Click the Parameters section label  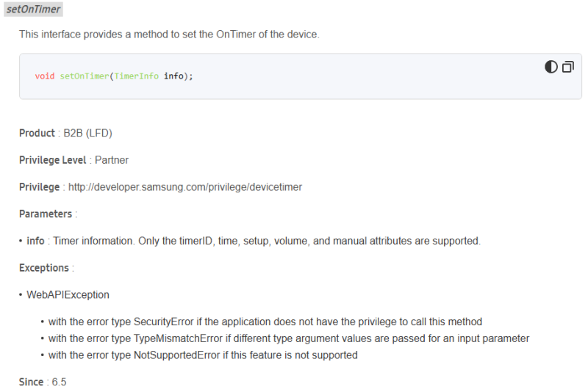(x=46, y=214)
